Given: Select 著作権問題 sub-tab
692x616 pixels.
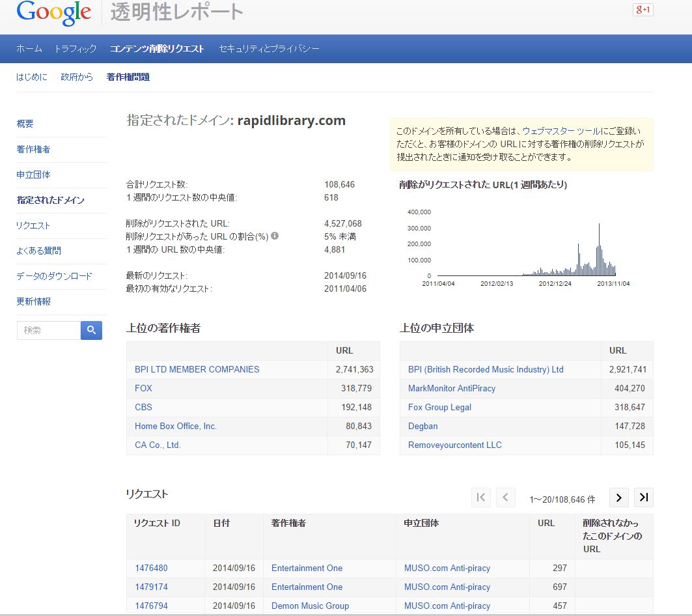Looking at the screenshot, I should [128, 77].
